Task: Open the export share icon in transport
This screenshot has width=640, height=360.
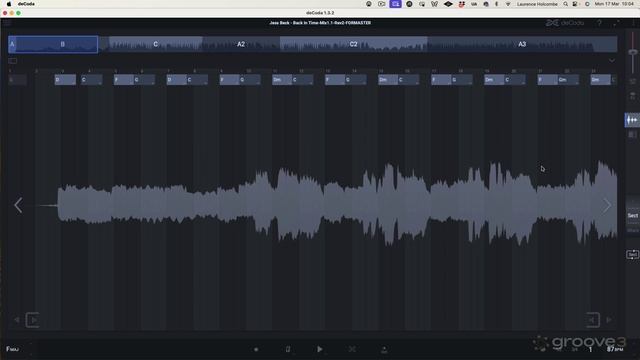Action: click(384, 349)
